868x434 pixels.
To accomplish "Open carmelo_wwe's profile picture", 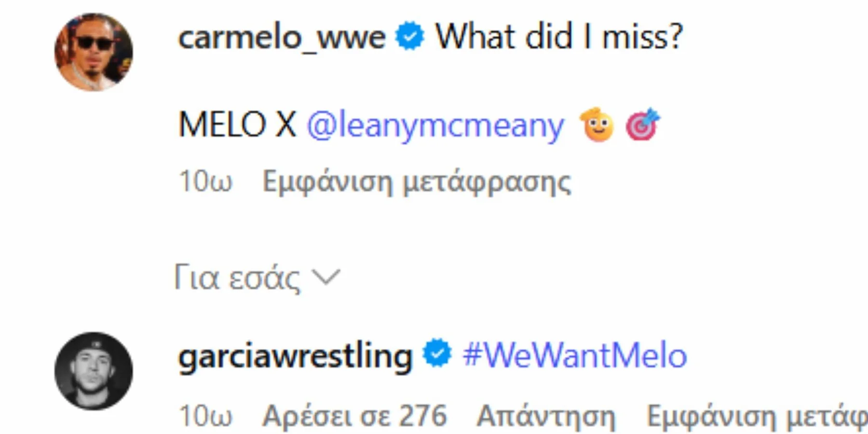I will click(94, 52).
